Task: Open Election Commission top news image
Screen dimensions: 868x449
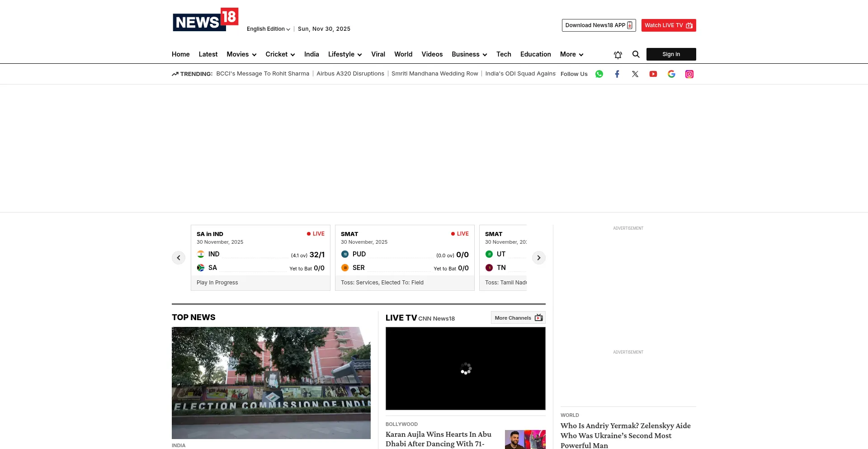Action: point(271,383)
